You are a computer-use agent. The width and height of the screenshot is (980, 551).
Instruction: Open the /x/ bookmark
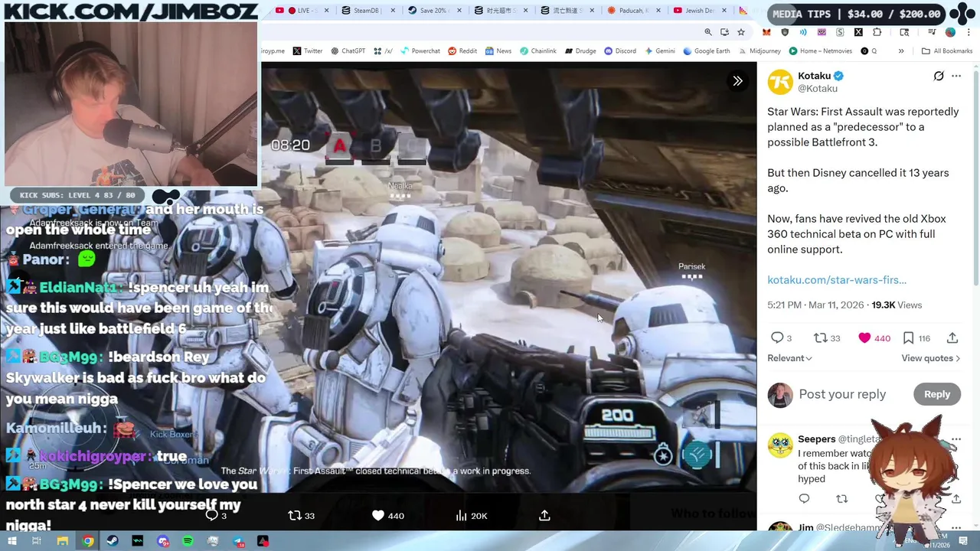(383, 51)
